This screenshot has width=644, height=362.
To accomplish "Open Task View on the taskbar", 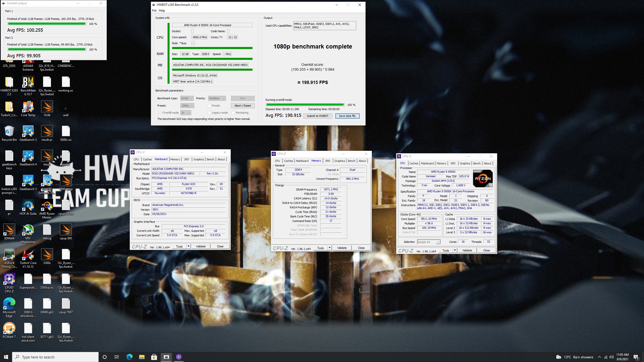I will (x=117, y=357).
